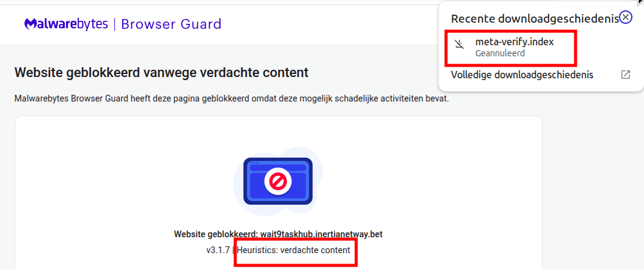This screenshot has height=277, width=644.
Task: Open Volledige downloadgeschiedenis
Action: [x=522, y=75]
